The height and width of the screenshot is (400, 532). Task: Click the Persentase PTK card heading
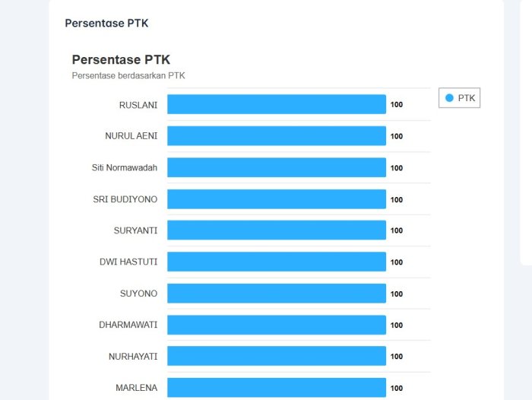click(x=106, y=23)
